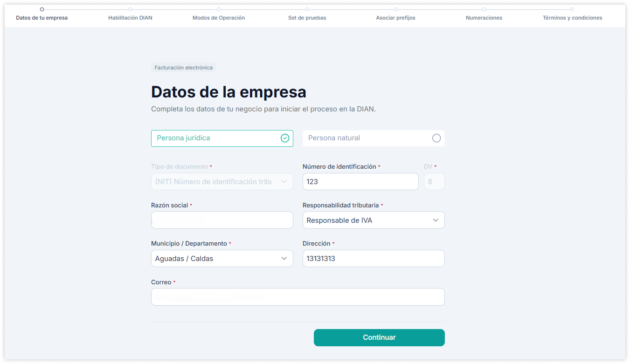
Task: Click the Municipio / Departamento label
Action: click(x=189, y=244)
